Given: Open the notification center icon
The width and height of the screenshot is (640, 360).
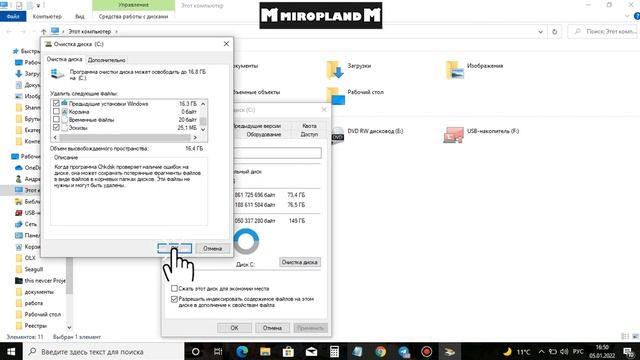Looking at the screenshot, I should [x=629, y=351].
